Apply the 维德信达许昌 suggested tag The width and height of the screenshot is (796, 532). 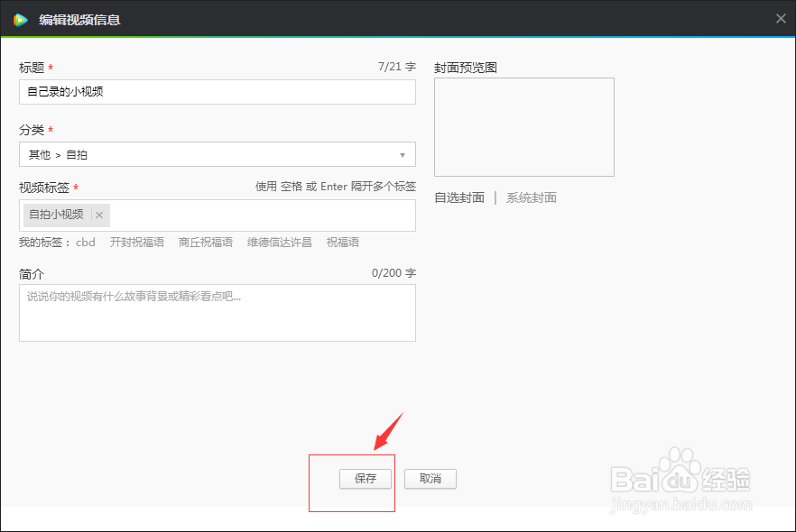click(279, 242)
